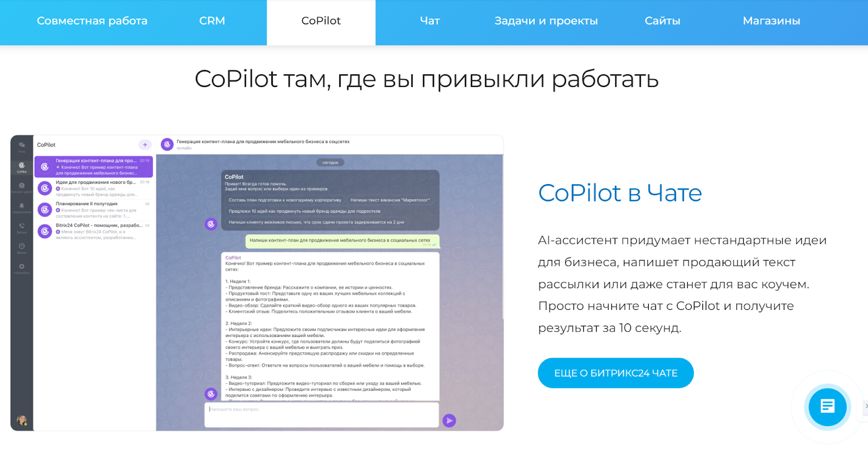Screen dimensions: 868x457
Task: Open 'Генерация контент-плана' chat in list
Action: pyautogui.click(x=93, y=167)
